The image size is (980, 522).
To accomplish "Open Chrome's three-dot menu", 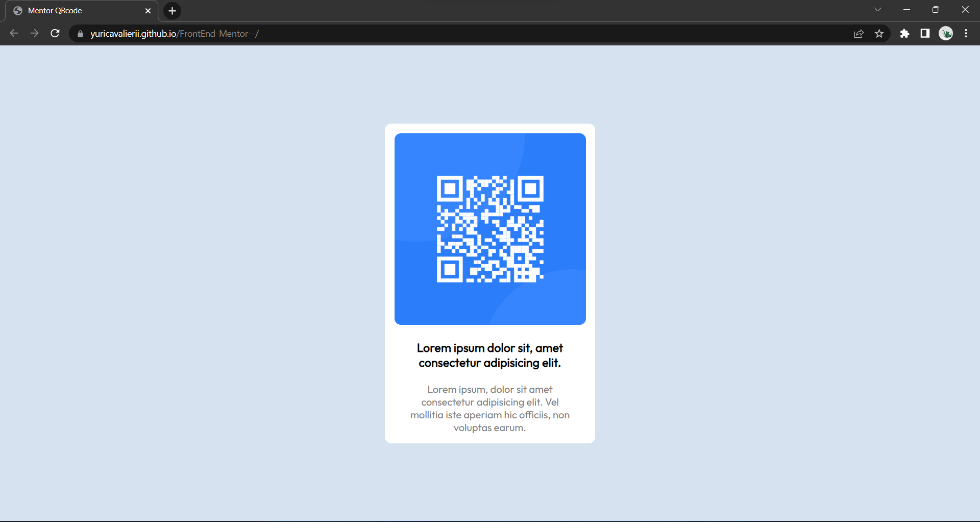I will (966, 34).
